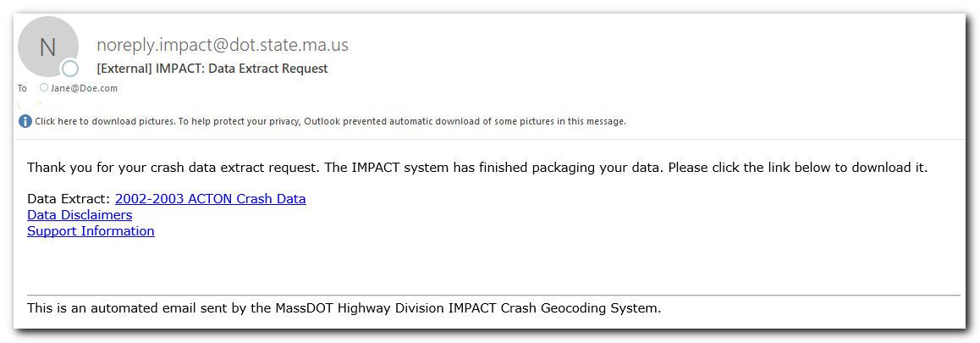Click the sender avatar with letter N
Viewport: 980px width, 343px height.
point(48,47)
